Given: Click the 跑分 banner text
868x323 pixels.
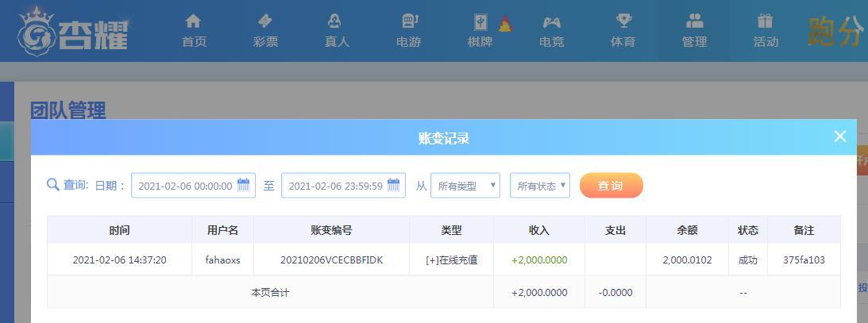Looking at the screenshot, I should (836, 32).
